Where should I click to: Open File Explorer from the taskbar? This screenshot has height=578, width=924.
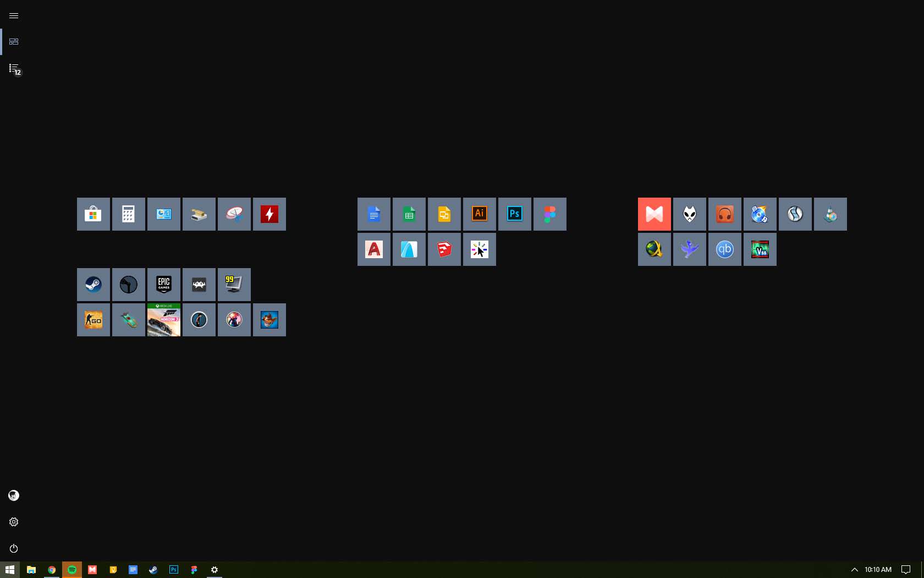pyautogui.click(x=31, y=570)
